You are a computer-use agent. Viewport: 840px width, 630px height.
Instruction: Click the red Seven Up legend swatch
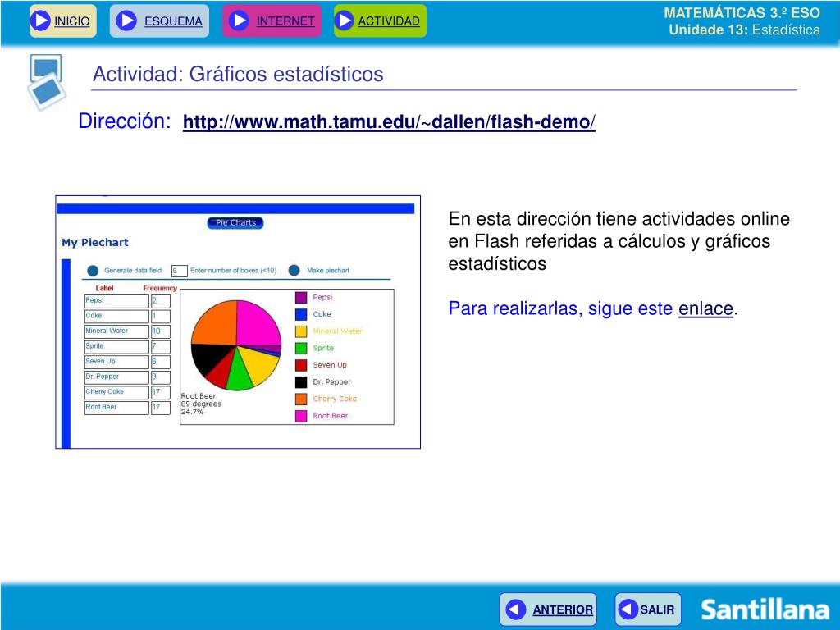pyautogui.click(x=301, y=365)
